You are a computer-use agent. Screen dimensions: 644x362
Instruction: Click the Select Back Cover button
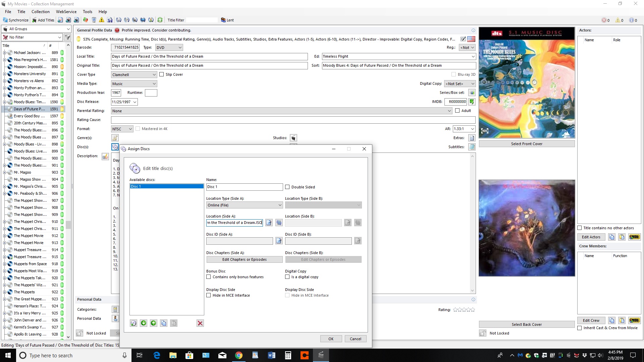[x=527, y=324]
